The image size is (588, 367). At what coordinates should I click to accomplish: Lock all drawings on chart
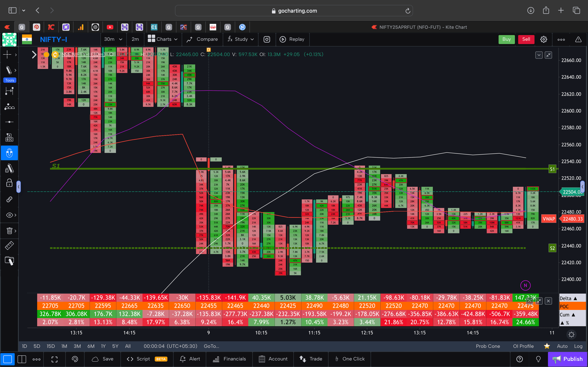pos(9,183)
